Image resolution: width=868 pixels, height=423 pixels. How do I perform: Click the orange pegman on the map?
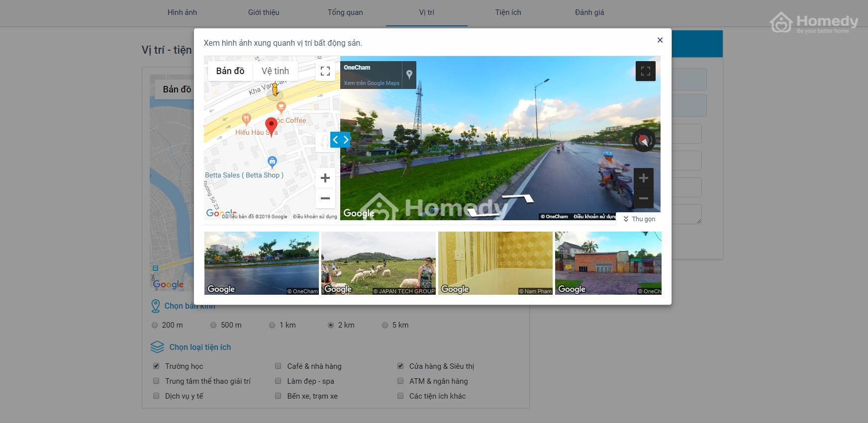[x=275, y=90]
